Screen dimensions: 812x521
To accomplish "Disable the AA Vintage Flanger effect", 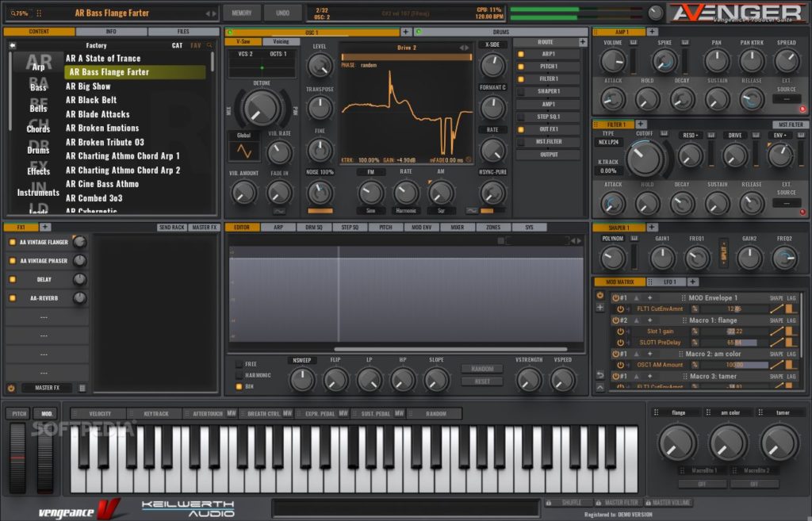I will pyautogui.click(x=13, y=242).
